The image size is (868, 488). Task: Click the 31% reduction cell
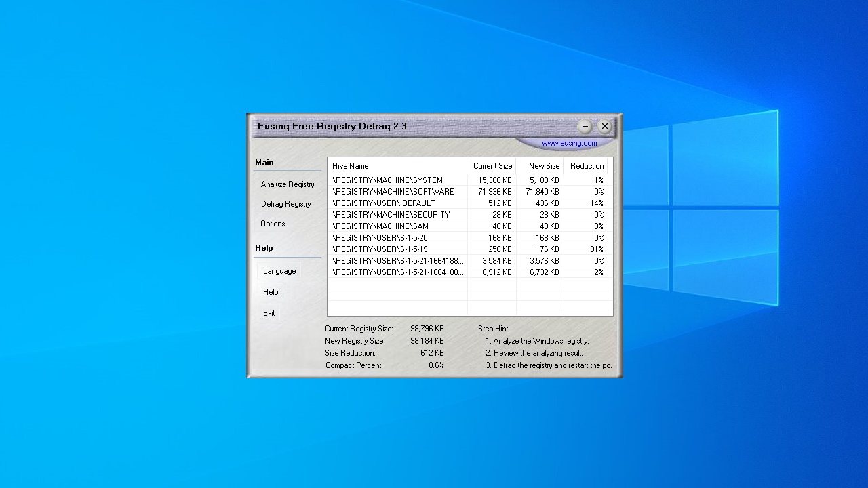point(597,249)
